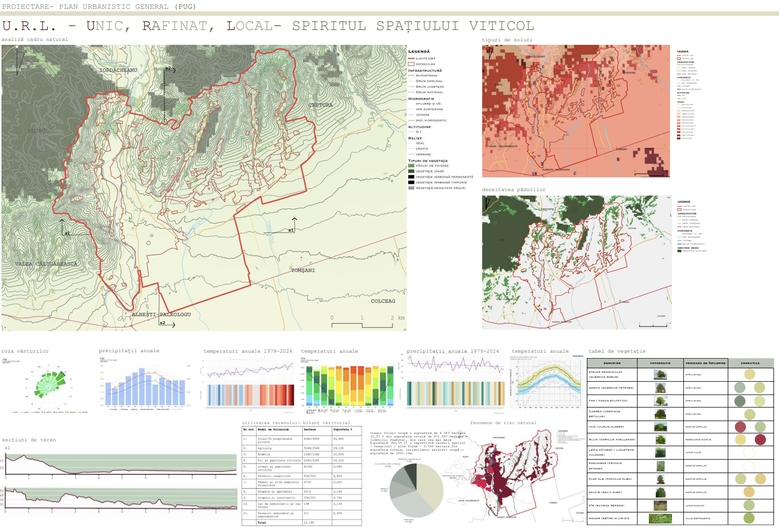Pick the dark red swatch in the Alun row
779x532 pixels.
760,439
